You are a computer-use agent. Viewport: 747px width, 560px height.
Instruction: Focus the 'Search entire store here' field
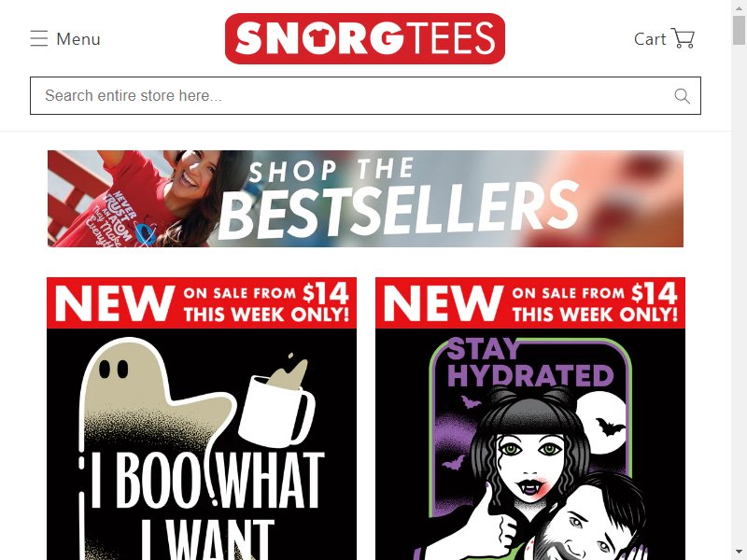pos(365,96)
